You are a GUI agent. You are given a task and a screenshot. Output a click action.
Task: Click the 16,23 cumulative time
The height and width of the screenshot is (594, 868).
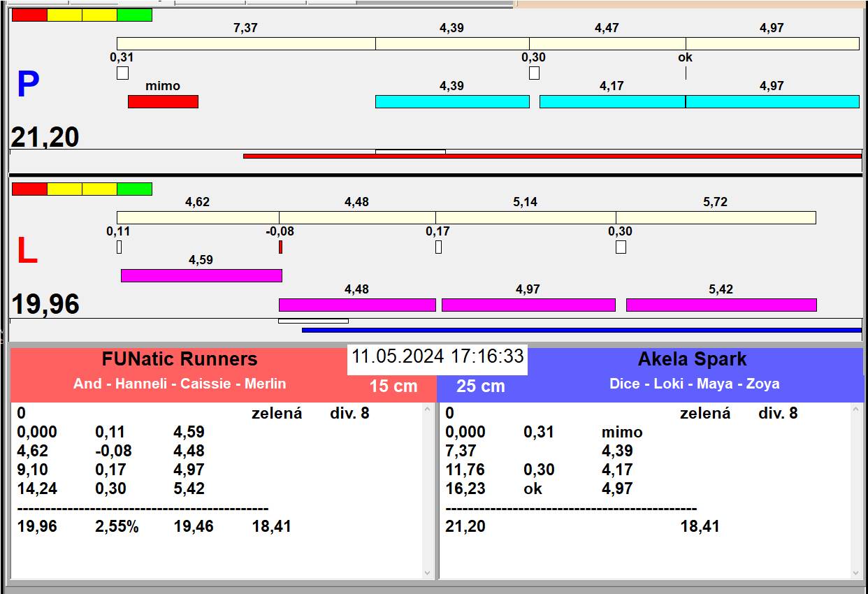(465, 489)
